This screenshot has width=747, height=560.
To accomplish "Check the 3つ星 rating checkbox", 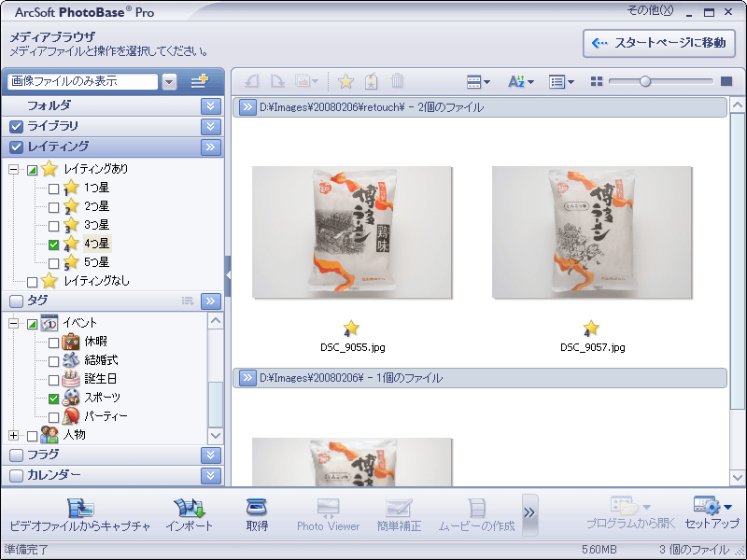I will [x=53, y=226].
